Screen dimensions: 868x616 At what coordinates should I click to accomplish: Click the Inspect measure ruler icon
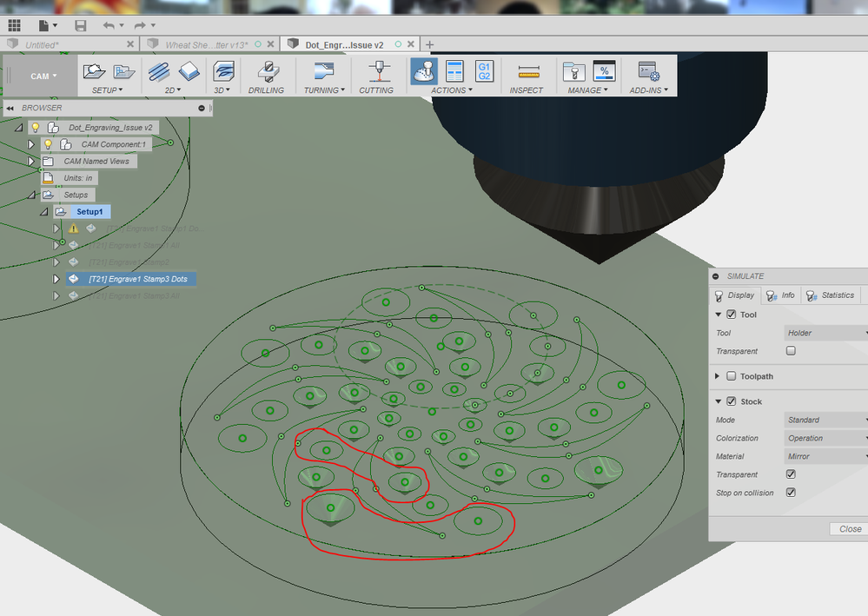(x=527, y=71)
